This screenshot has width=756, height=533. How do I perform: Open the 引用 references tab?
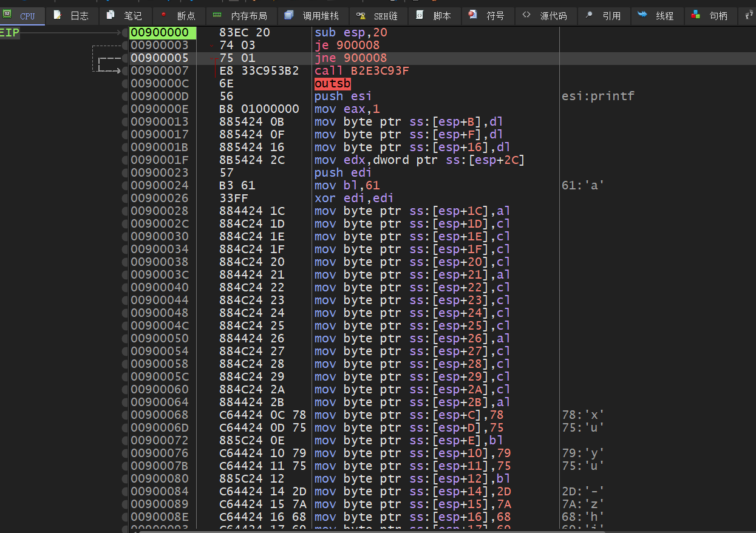click(x=603, y=16)
